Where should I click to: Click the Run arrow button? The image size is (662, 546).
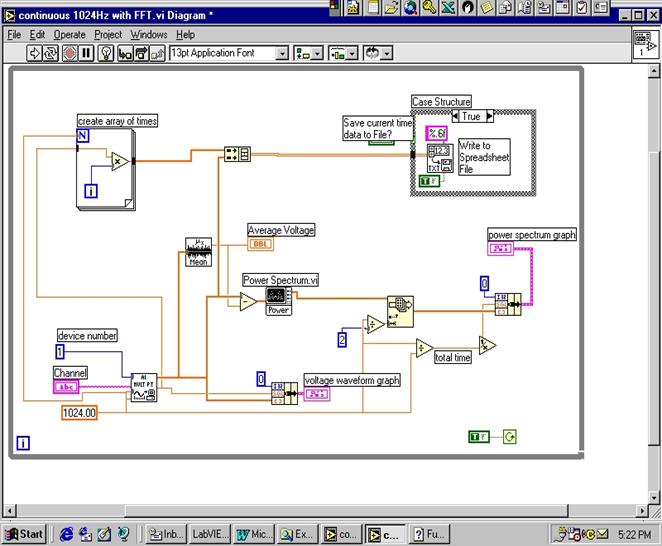[35, 53]
